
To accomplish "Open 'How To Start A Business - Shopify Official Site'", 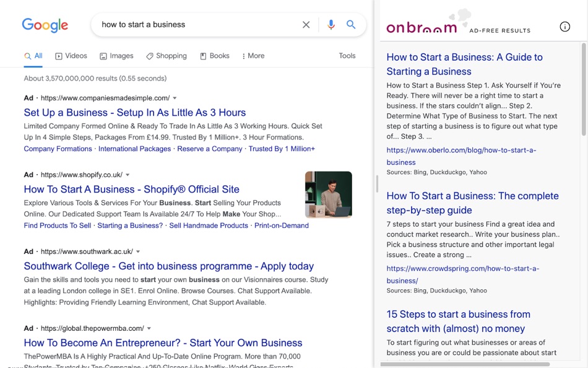I will tap(131, 189).
